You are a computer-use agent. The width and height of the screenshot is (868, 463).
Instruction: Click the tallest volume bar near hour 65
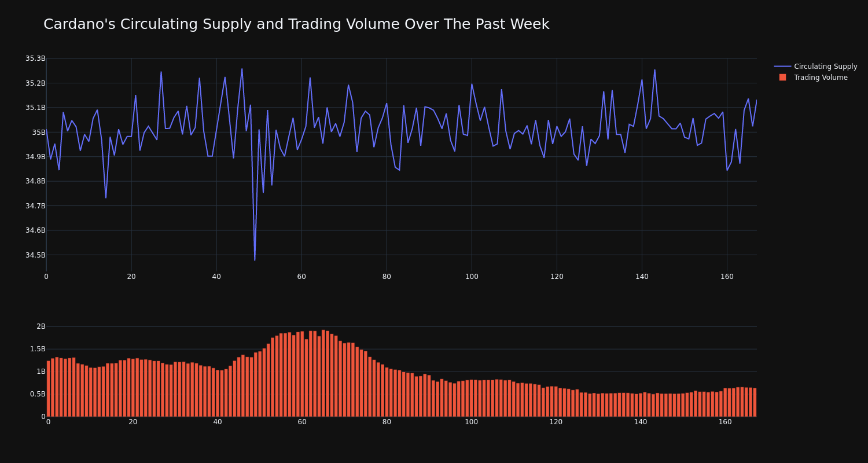coord(323,373)
